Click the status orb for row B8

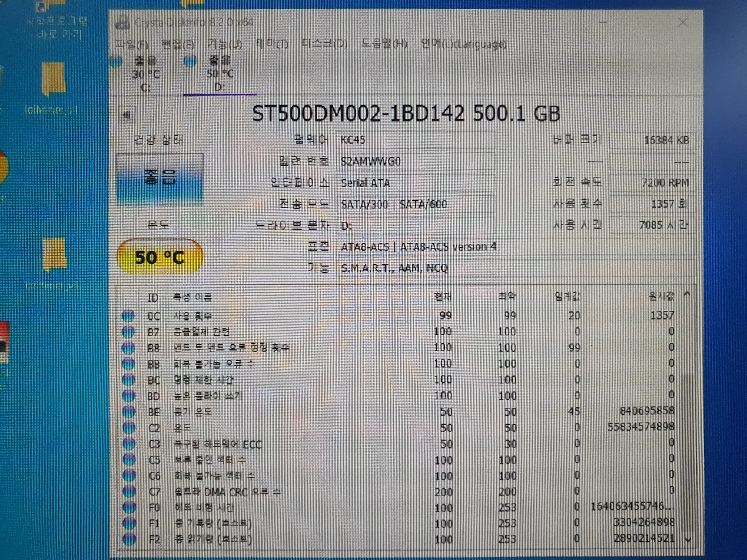coord(128,348)
